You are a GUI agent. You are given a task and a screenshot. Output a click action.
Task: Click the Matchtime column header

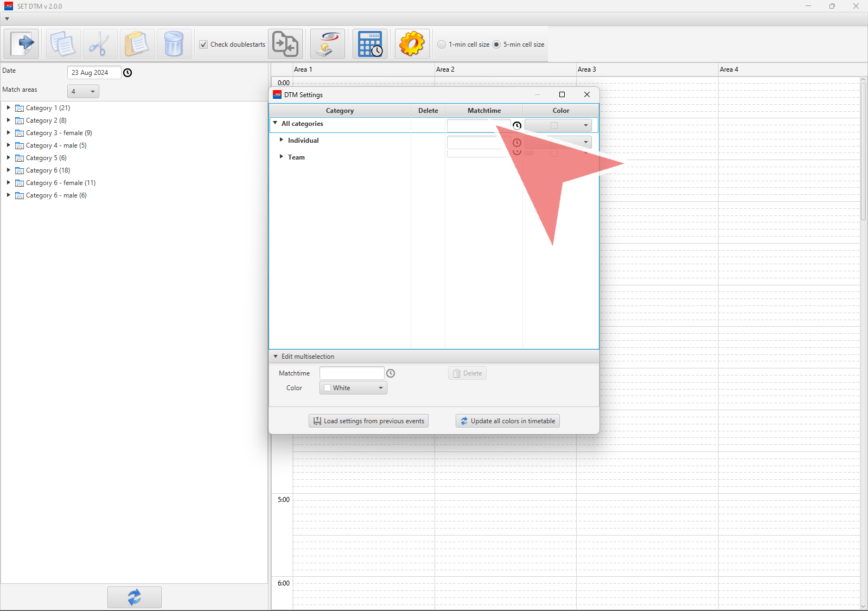484,111
